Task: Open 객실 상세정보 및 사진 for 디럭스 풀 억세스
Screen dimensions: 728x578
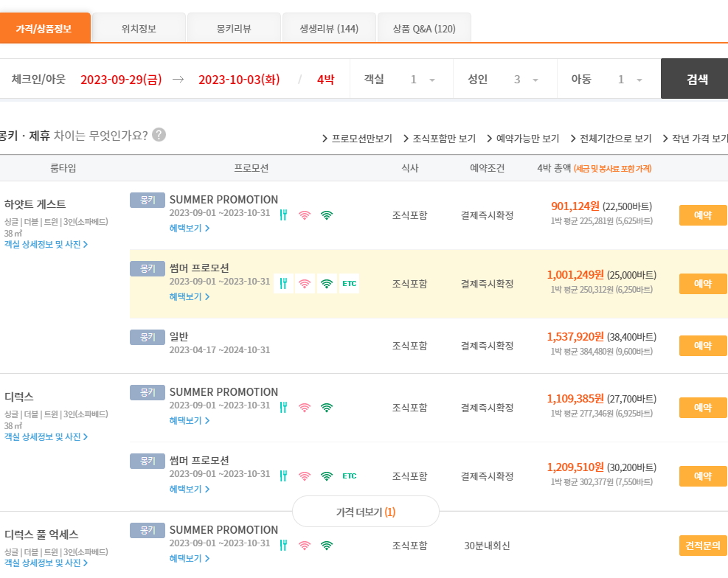Action: click(46, 563)
